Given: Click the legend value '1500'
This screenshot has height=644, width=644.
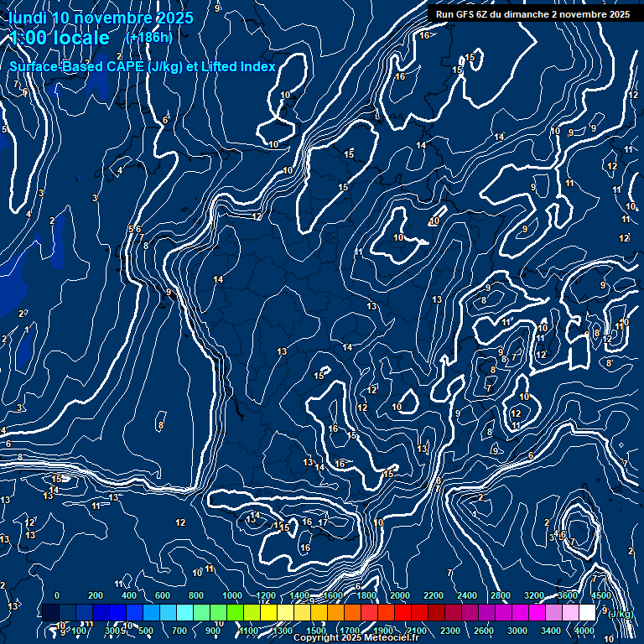Looking at the screenshot, I should pos(316,631).
